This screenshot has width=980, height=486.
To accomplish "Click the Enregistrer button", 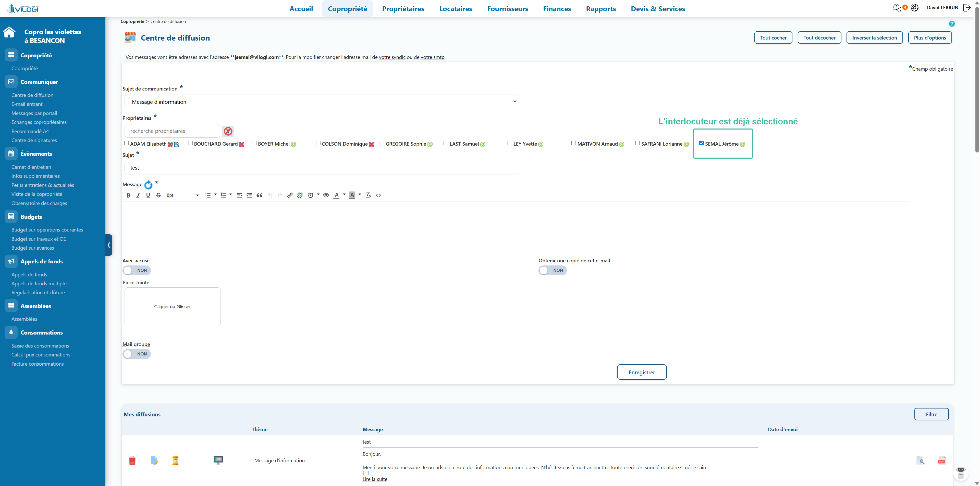I will click(642, 372).
